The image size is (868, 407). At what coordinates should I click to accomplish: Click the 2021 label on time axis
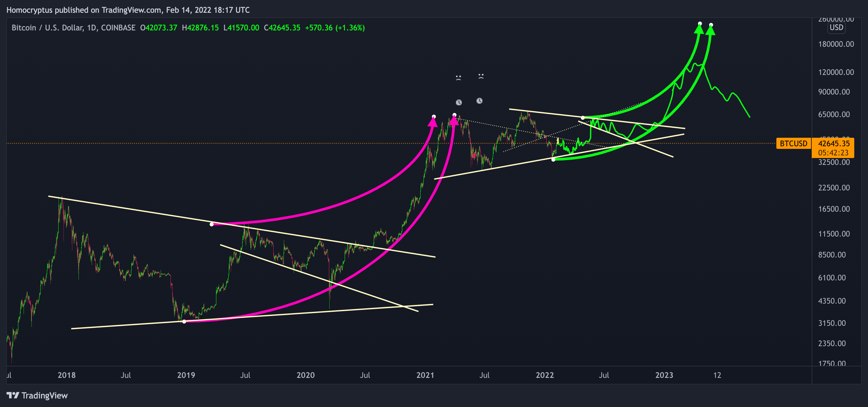tap(425, 375)
